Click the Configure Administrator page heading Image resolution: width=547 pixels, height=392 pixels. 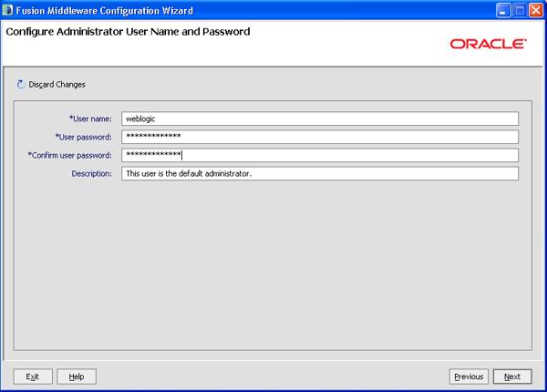(128, 32)
